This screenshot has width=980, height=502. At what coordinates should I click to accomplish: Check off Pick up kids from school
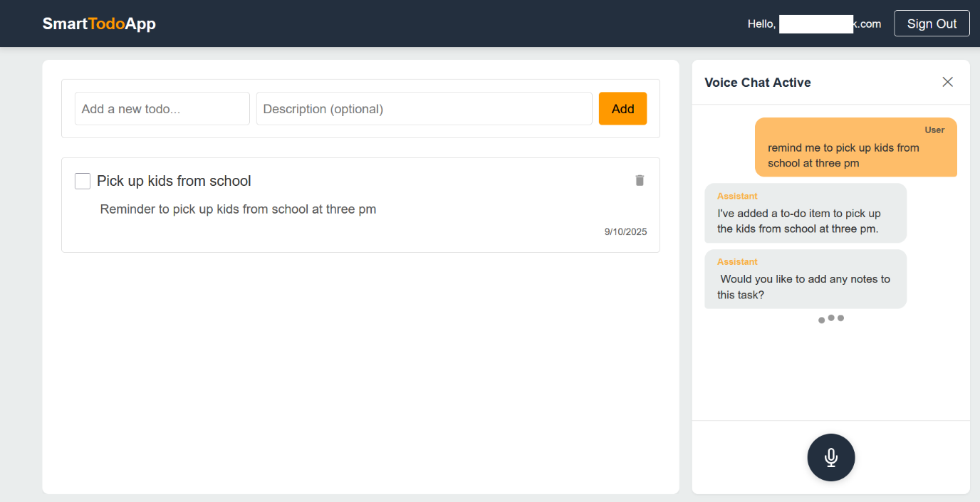pyautogui.click(x=83, y=181)
